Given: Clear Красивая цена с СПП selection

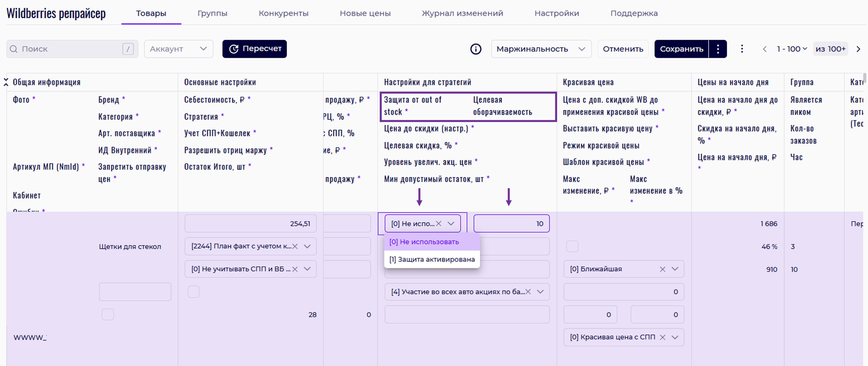Looking at the screenshot, I should pyautogui.click(x=662, y=337).
